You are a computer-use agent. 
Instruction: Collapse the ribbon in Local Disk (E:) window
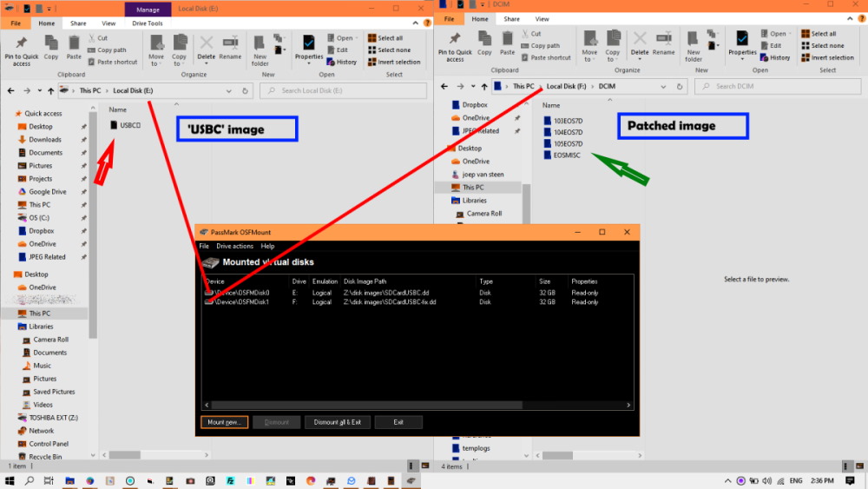[x=415, y=23]
